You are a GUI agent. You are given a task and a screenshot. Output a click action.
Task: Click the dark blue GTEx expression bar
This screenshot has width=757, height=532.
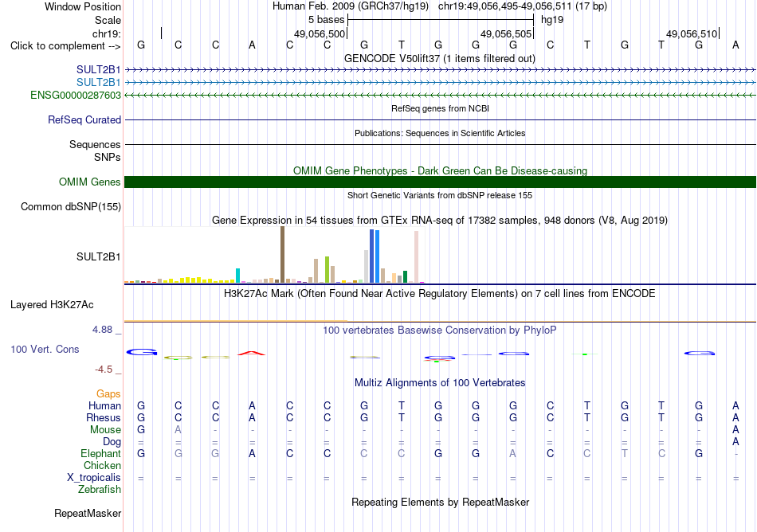[372, 256]
